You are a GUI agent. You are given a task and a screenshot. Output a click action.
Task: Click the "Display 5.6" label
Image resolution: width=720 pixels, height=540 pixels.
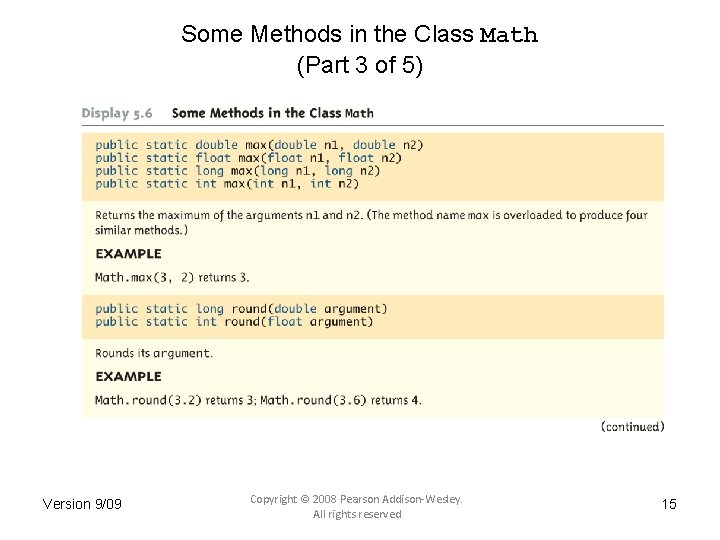(x=117, y=113)
